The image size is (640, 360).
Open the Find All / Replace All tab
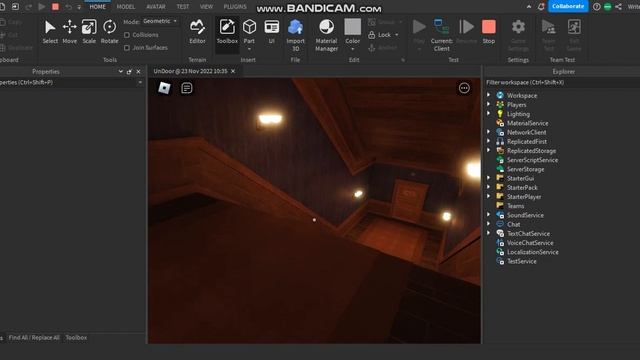click(34, 338)
